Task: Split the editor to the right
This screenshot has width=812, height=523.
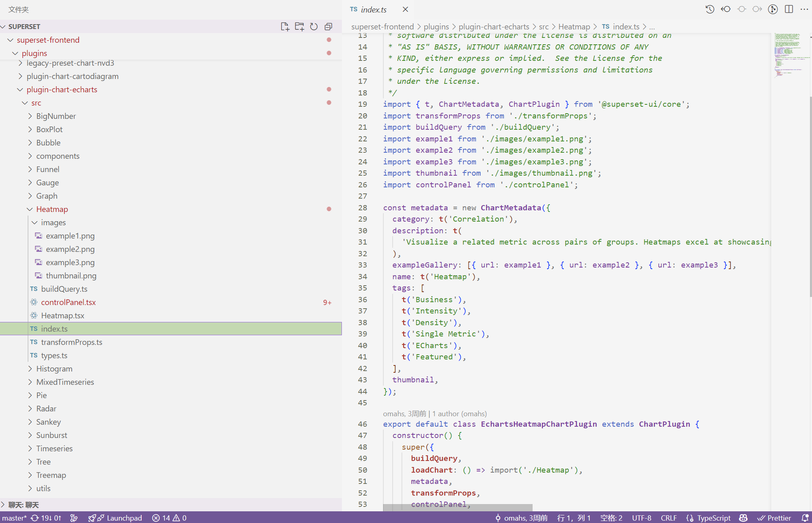Action: [x=789, y=9]
